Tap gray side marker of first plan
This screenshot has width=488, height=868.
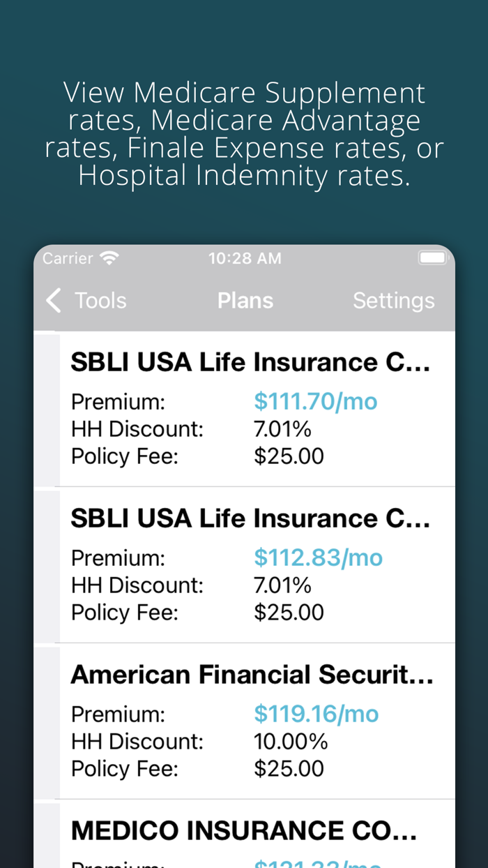[x=47, y=410]
